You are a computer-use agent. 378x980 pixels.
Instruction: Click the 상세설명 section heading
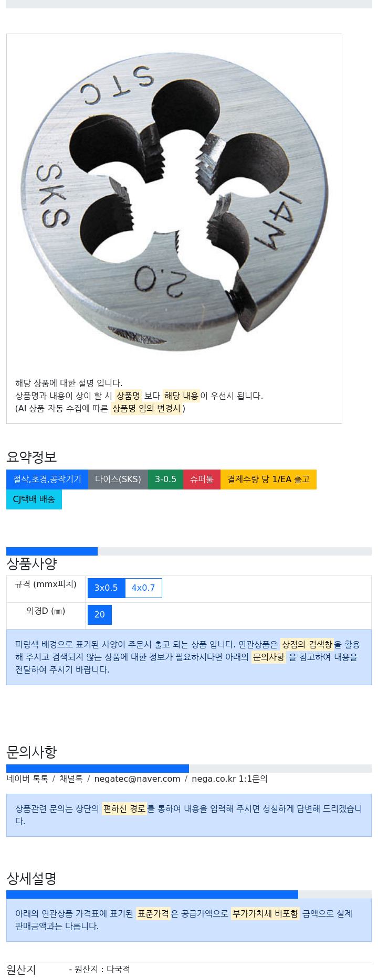31,879
